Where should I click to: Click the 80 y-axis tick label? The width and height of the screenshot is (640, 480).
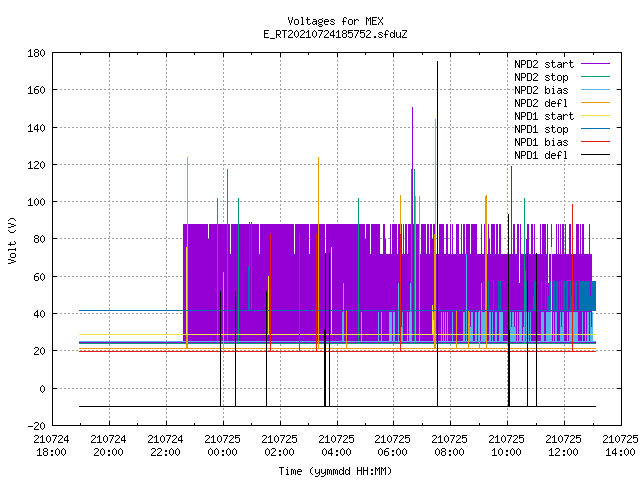(x=40, y=239)
